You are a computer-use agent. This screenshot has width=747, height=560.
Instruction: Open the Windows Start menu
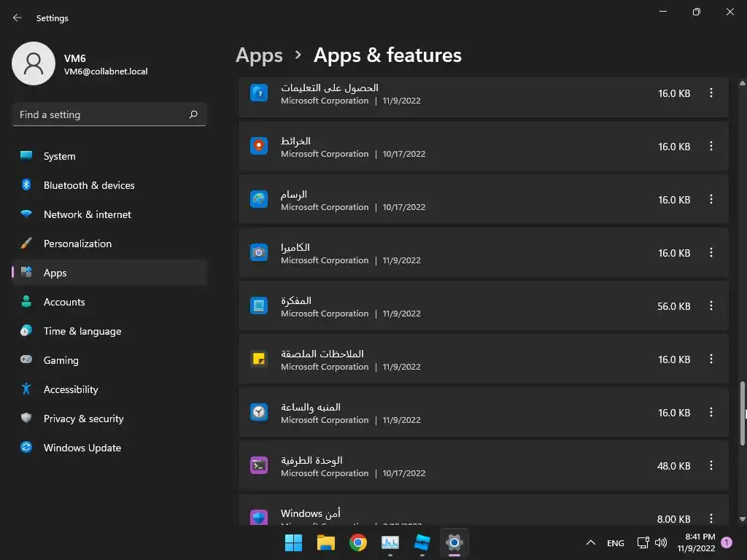point(293,542)
